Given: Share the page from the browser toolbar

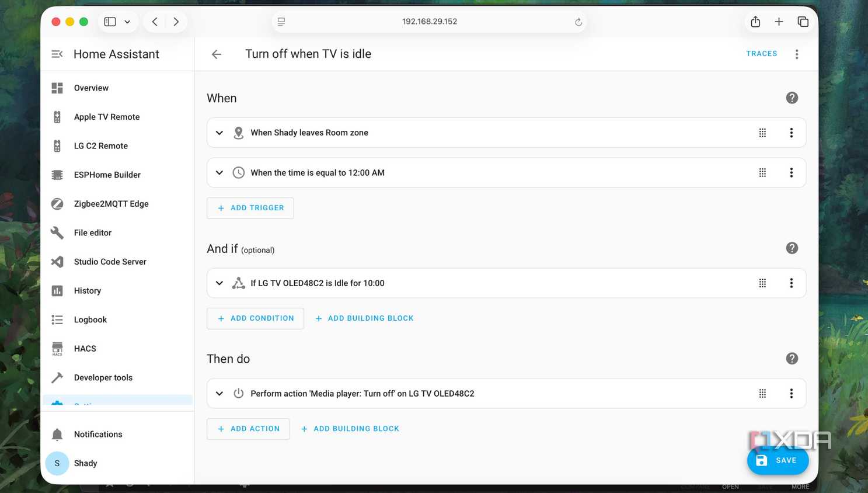Looking at the screenshot, I should click(x=755, y=22).
